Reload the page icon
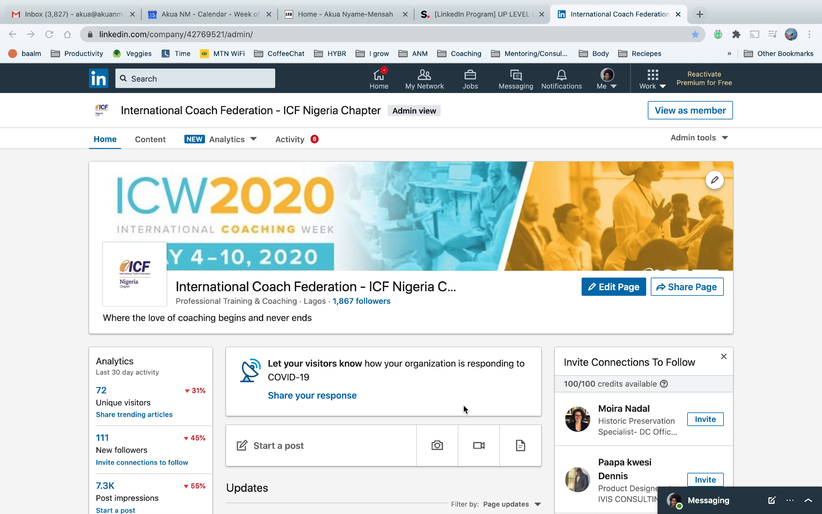 49,34
